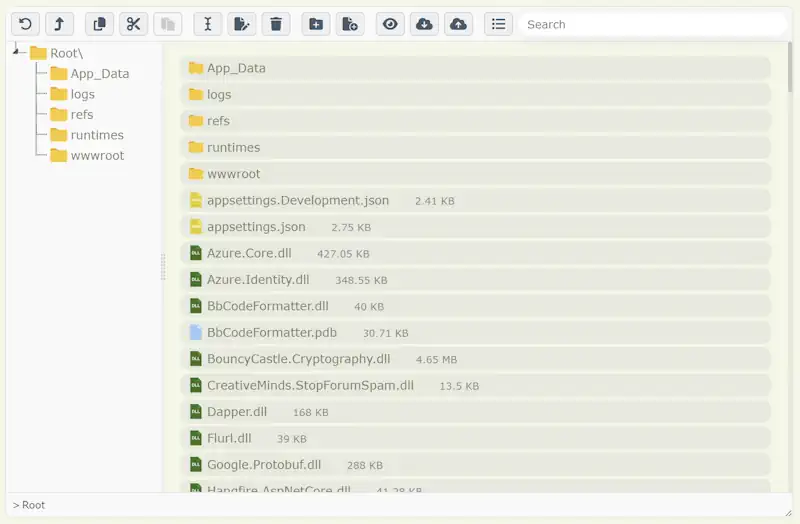Click the Rename toolbar icon
Screen dimensions: 800x524
tap(207, 24)
